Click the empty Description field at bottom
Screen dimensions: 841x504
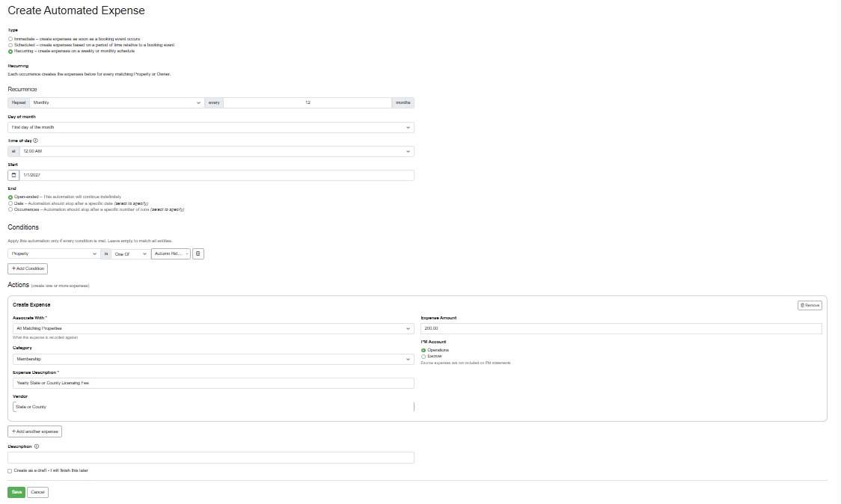211,458
